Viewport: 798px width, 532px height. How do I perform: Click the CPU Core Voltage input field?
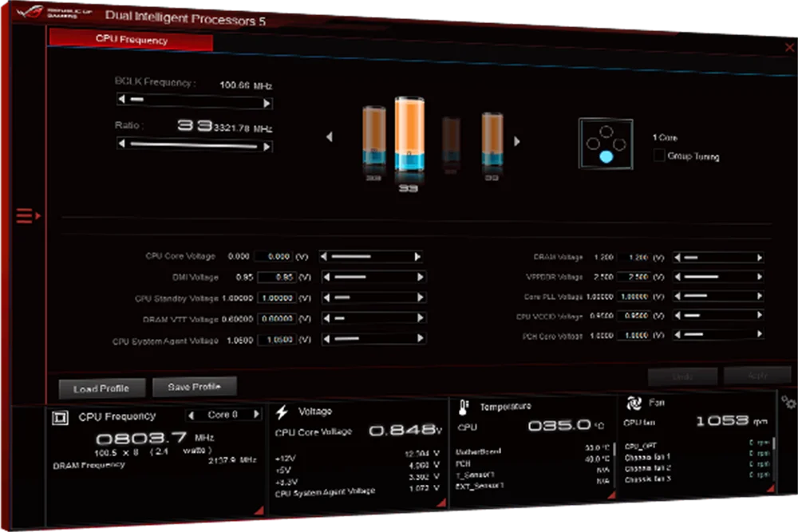point(275,257)
